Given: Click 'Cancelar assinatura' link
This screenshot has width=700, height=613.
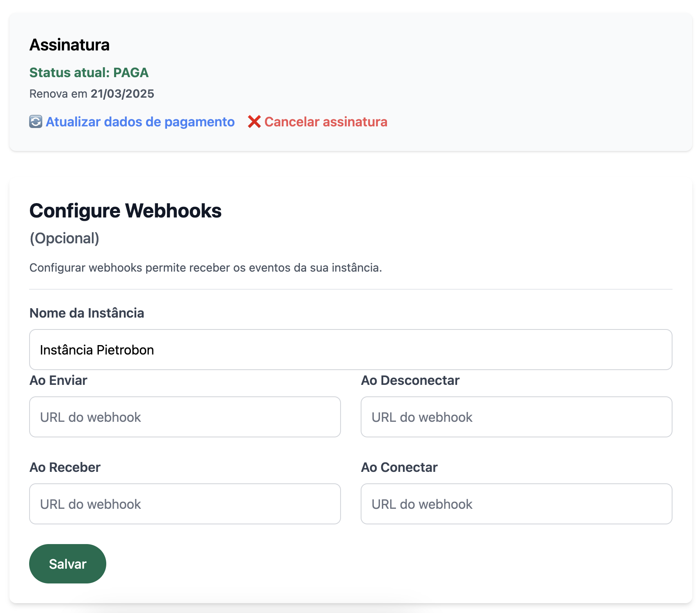Looking at the screenshot, I should click(326, 122).
